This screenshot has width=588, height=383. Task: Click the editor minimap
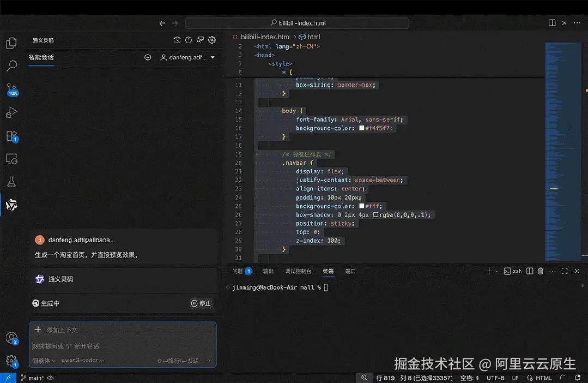point(563,152)
